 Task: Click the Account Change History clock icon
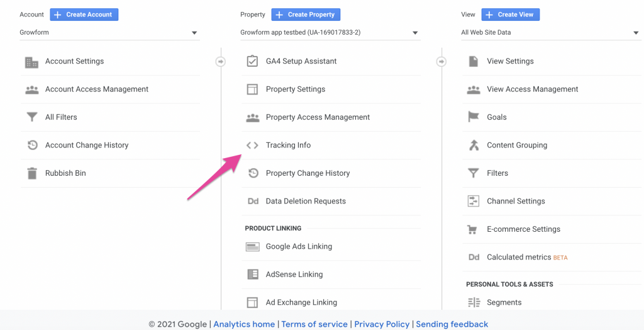click(32, 145)
